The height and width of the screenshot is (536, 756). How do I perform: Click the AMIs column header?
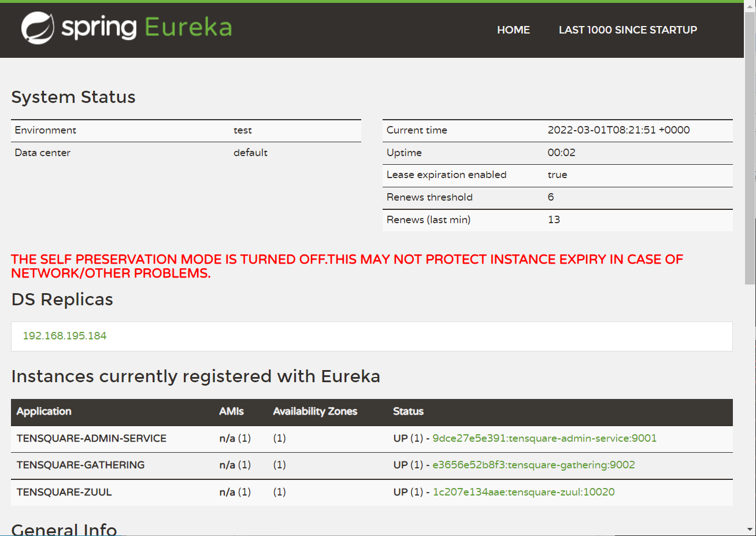click(231, 412)
